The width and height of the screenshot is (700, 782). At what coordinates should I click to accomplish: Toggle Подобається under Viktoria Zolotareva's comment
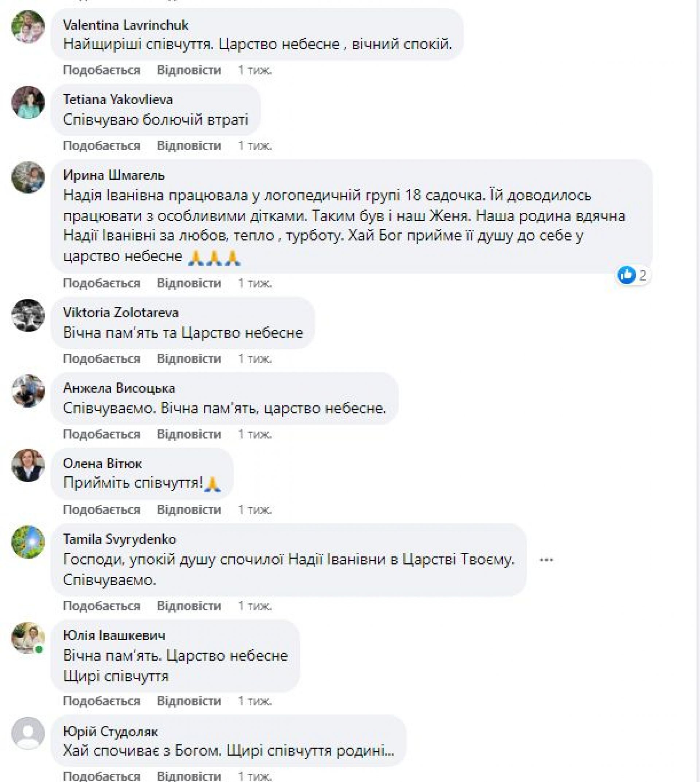102,359
